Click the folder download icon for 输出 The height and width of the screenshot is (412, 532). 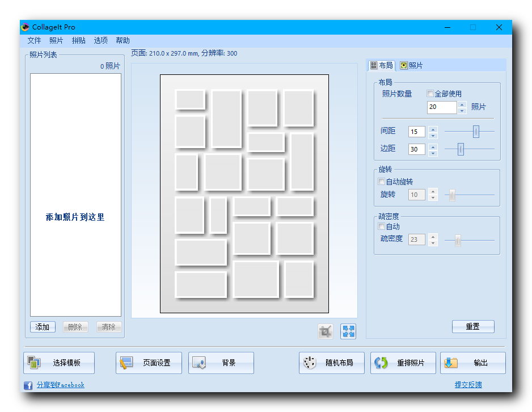(x=450, y=363)
